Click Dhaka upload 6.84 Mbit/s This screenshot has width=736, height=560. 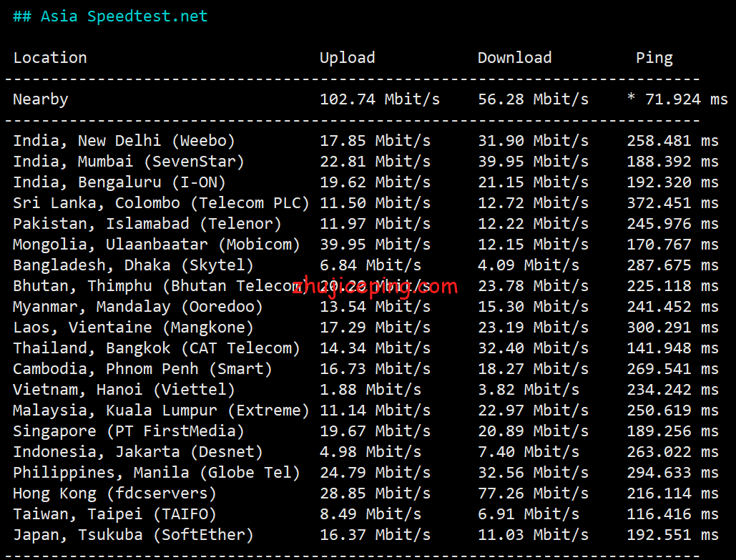(371, 265)
